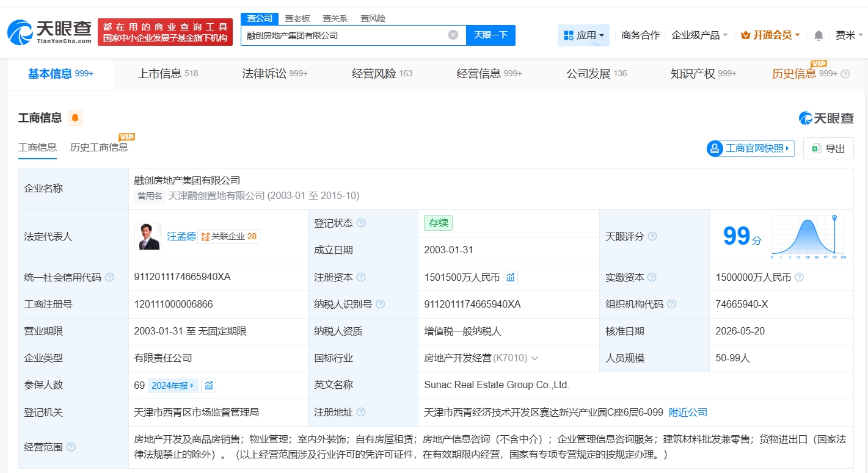Image resolution: width=868 pixels, height=473 pixels.
Task: Select the 基本信息 tab
Action: [60, 74]
